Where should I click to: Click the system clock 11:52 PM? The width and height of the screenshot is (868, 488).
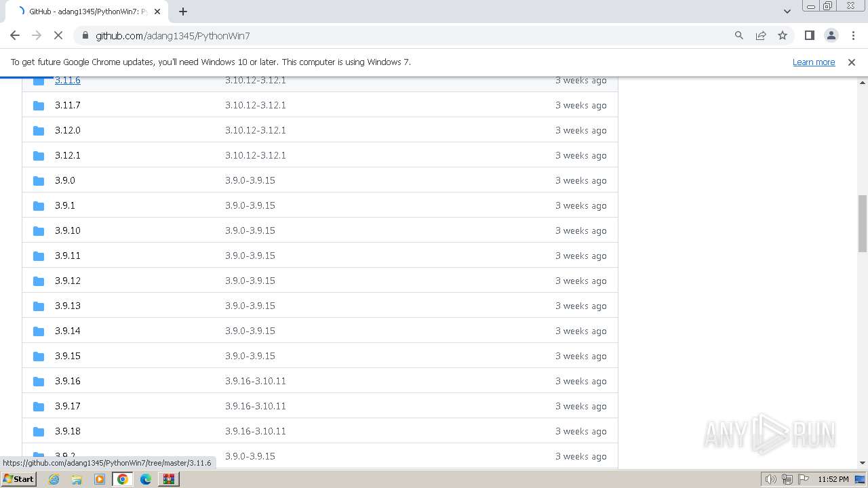833,479
